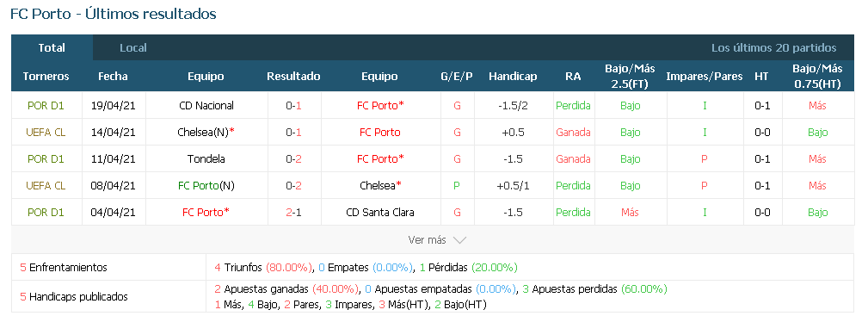Open the 0-2 result for Tondela match

pos(293,158)
